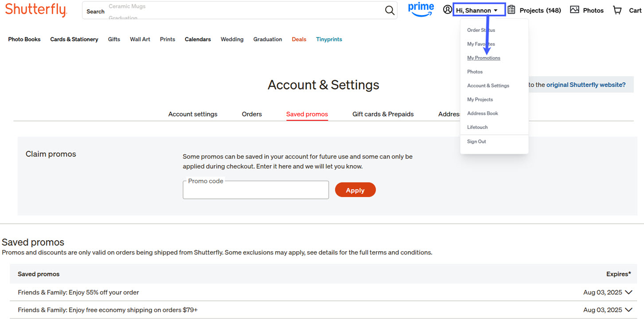Image resolution: width=644 pixels, height=319 pixels.
Task: Select Photos in the account dropdown menu
Action: [475, 72]
